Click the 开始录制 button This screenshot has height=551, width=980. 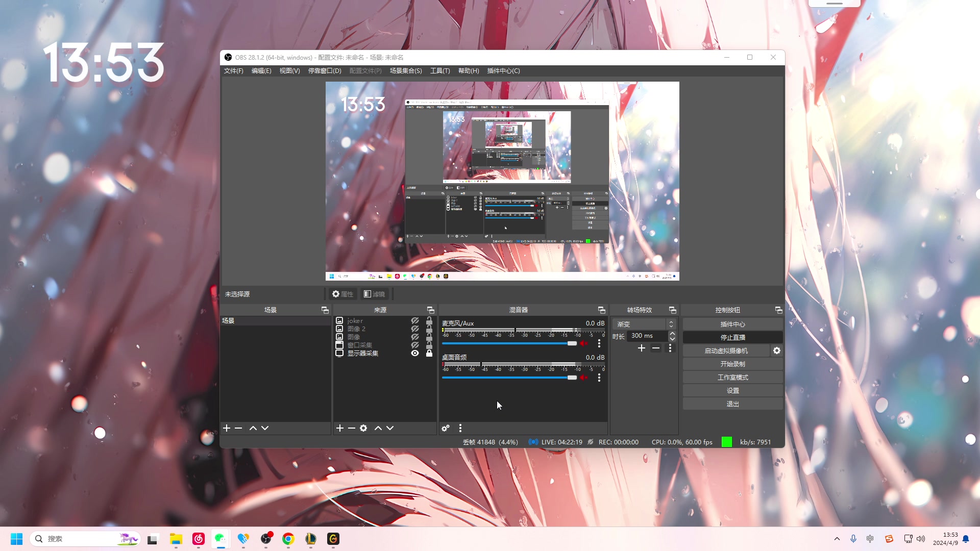[x=732, y=364]
